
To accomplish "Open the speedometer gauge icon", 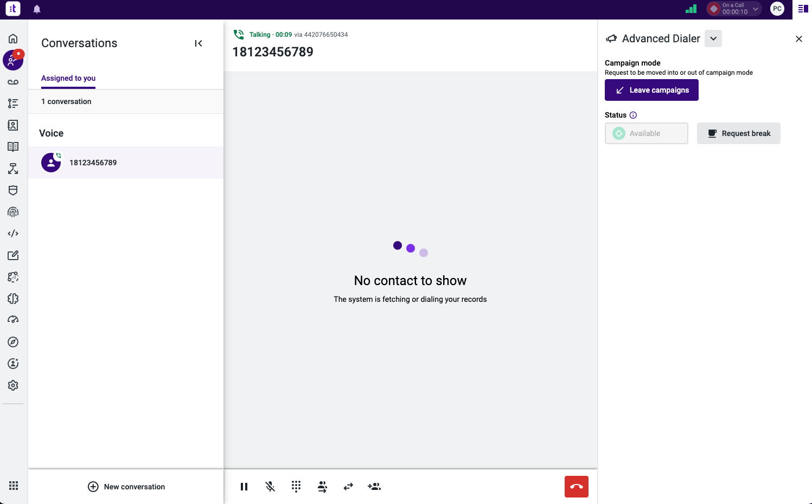I will 13,320.
